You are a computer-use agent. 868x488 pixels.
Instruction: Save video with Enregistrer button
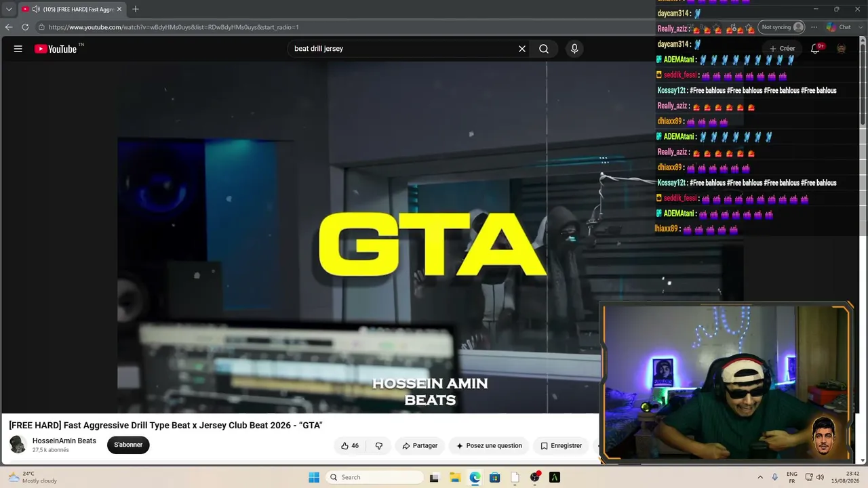pyautogui.click(x=561, y=446)
